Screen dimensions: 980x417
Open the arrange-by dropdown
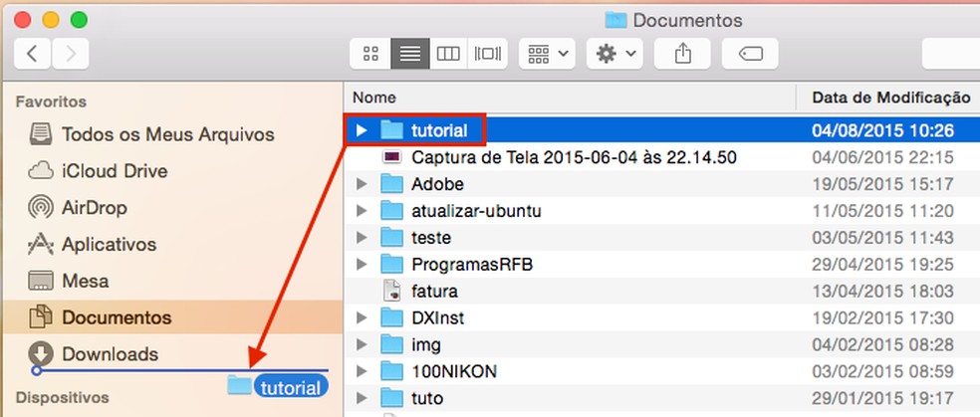click(547, 53)
